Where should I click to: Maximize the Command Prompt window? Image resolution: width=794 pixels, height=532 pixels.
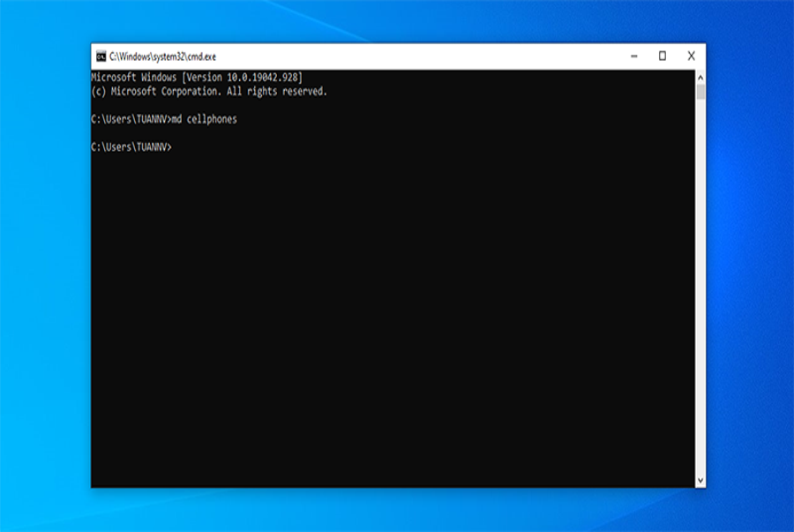663,56
